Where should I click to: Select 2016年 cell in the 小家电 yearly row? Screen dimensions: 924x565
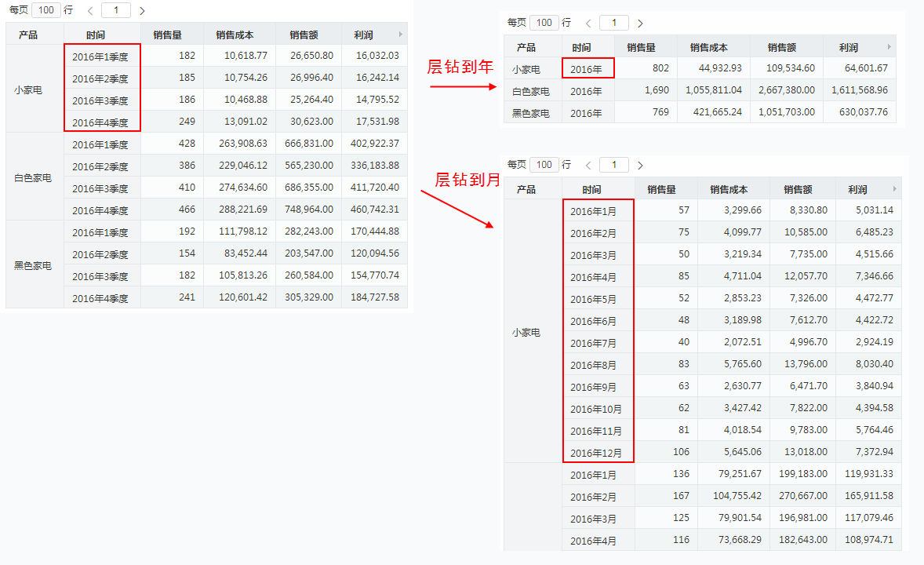(x=587, y=69)
